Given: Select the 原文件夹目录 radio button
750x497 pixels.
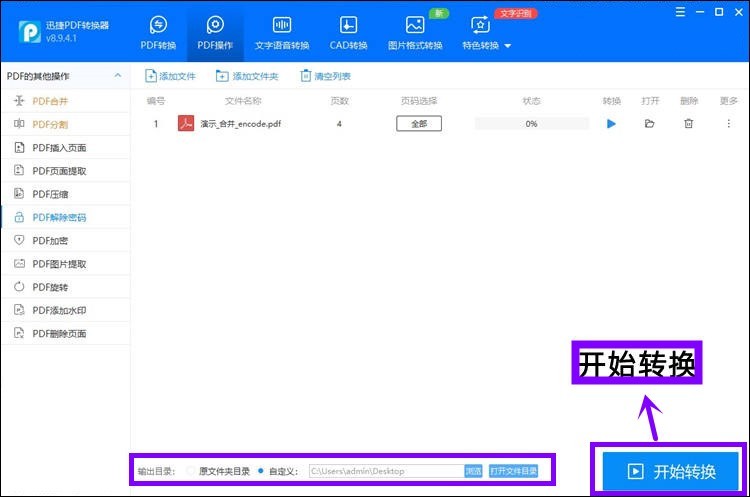Looking at the screenshot, I should tap(191, 471).
